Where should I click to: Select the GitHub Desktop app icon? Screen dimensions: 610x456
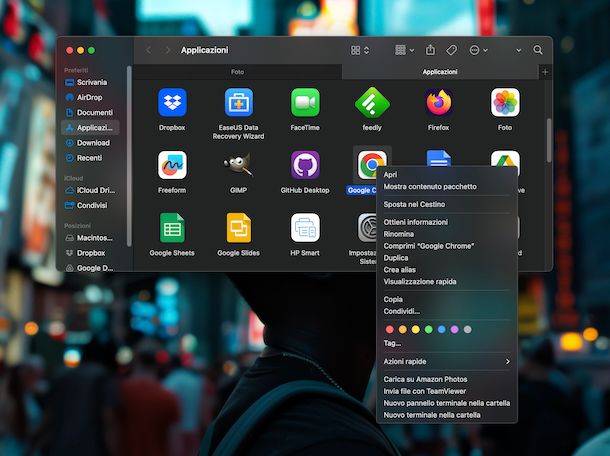click(x=305, y=165)
